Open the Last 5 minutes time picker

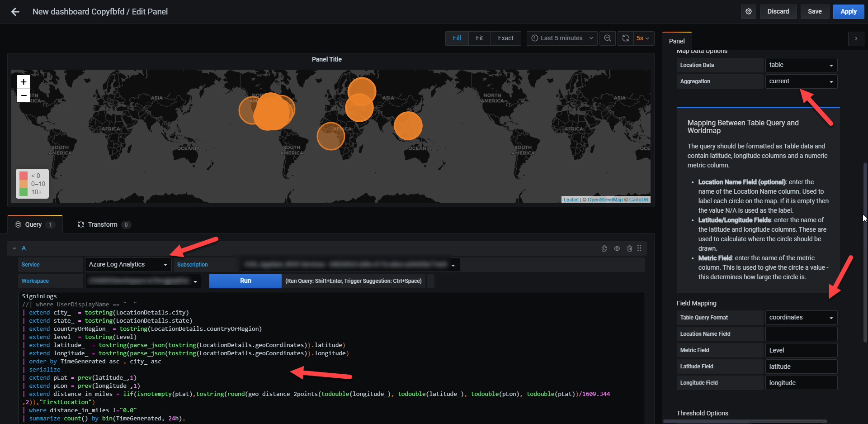[x=561, y=38]
